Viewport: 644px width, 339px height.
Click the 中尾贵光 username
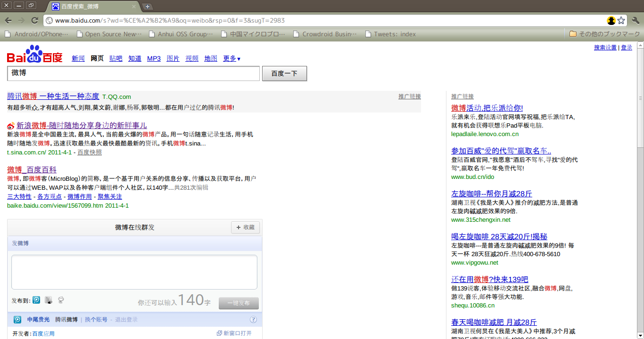[38, 320]
